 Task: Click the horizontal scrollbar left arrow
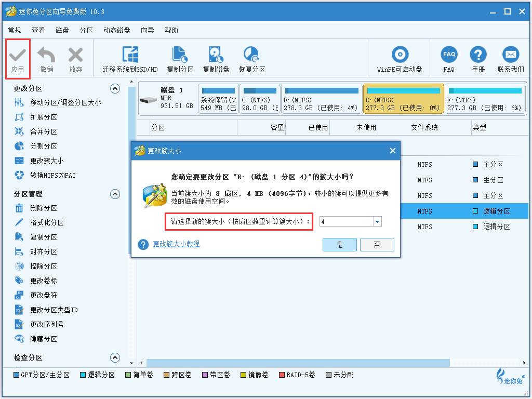[x=141, y=363]
